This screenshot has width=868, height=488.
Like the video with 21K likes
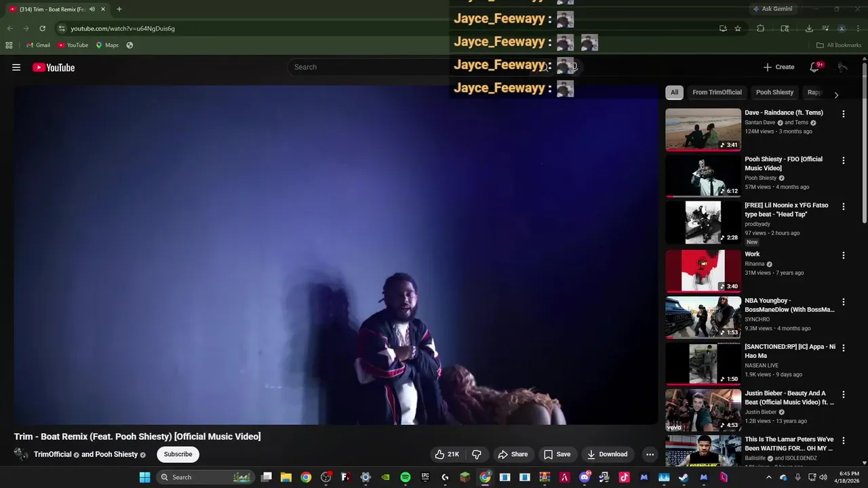click(447, 454)
